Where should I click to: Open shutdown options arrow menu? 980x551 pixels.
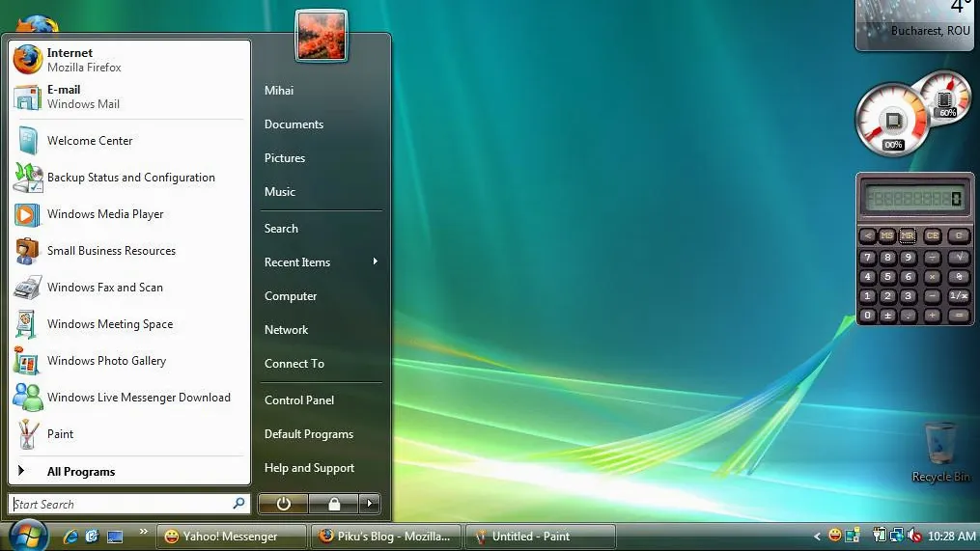370,504
